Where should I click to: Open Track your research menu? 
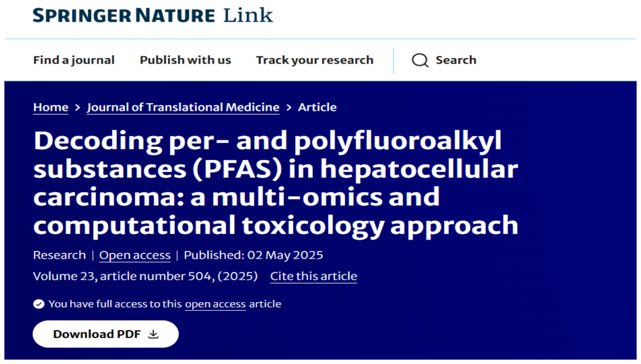tap(314, 60)
